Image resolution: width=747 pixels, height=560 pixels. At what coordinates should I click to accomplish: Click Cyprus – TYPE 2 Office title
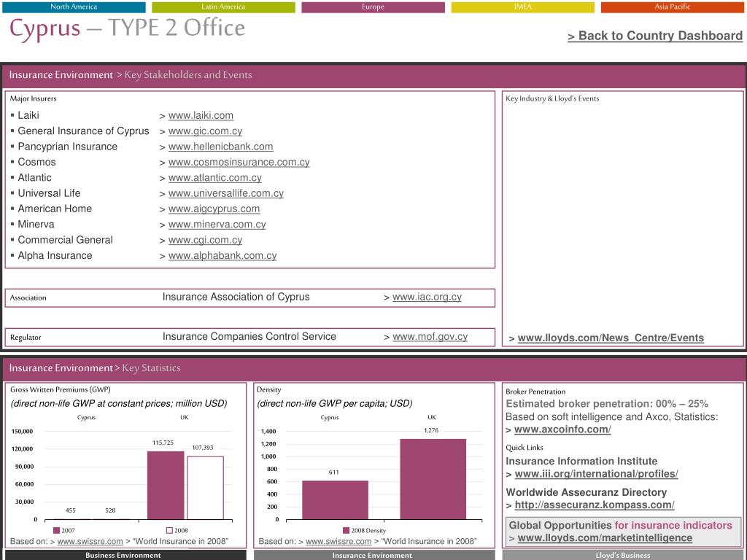128,28
